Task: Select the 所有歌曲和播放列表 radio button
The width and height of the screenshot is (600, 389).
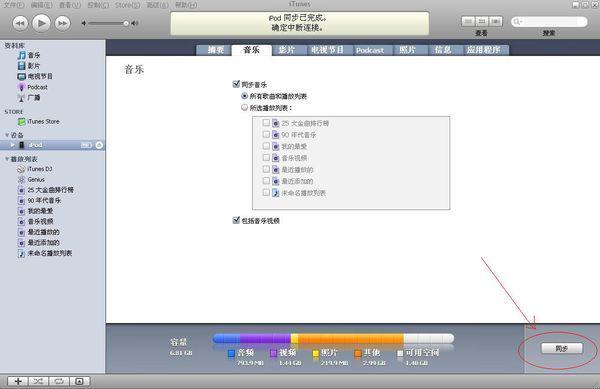Action: pyautogui.click(x=245, y=96)
